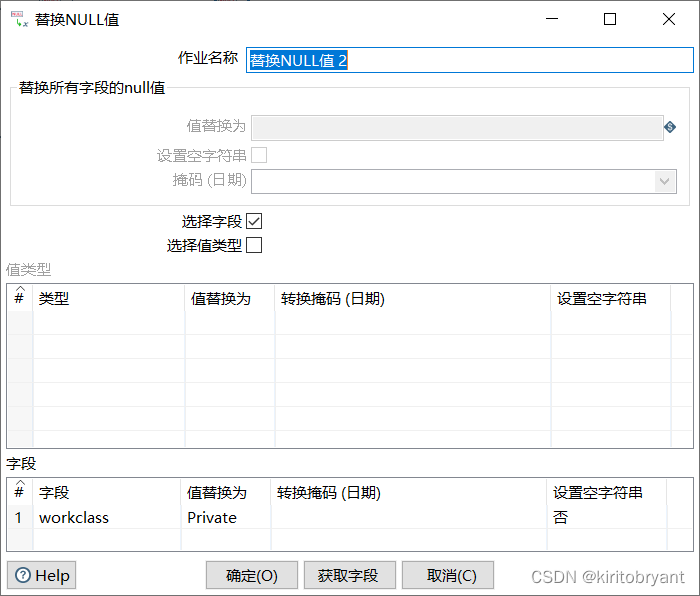Maximize the 替换NULL值 dialog
Image resolution: width=700 pixels, height=596 pixels.
tap(610, 19)
